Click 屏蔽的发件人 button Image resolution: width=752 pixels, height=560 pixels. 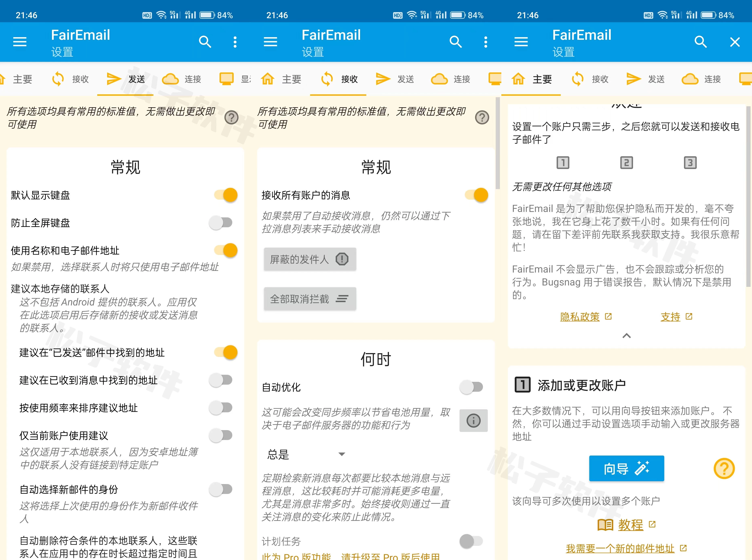click(x=310, y=259)
